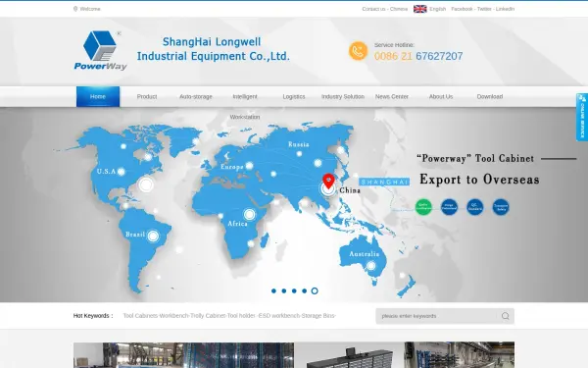The height and width of the screenshot is (368, 588).
Task: Select the first carousel dot
Action: pyautogui.click(x=273, y=291)
